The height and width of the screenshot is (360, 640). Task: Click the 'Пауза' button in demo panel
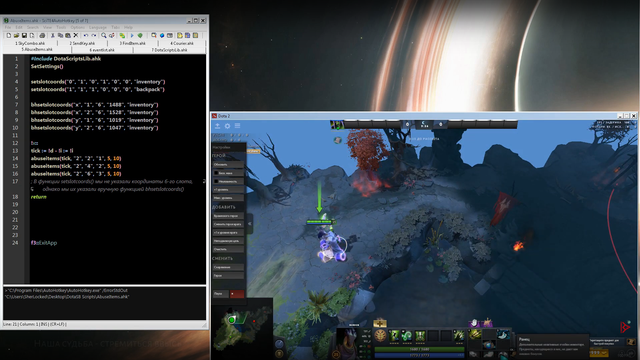[x=221, y=293]
